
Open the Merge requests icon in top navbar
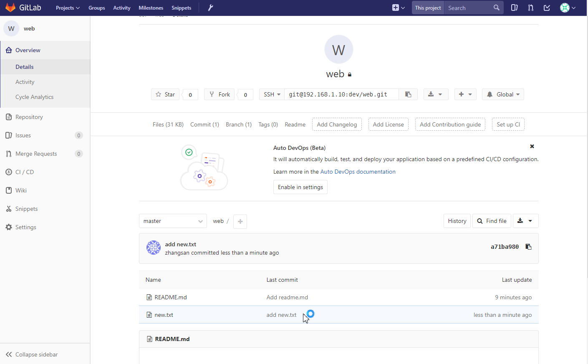click(530, 8)
